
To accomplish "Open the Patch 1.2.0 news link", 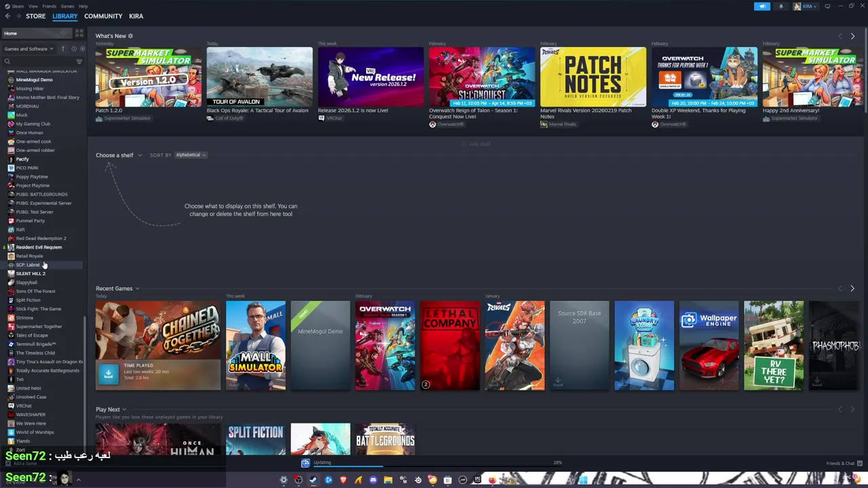I will (x=108, y=110).
